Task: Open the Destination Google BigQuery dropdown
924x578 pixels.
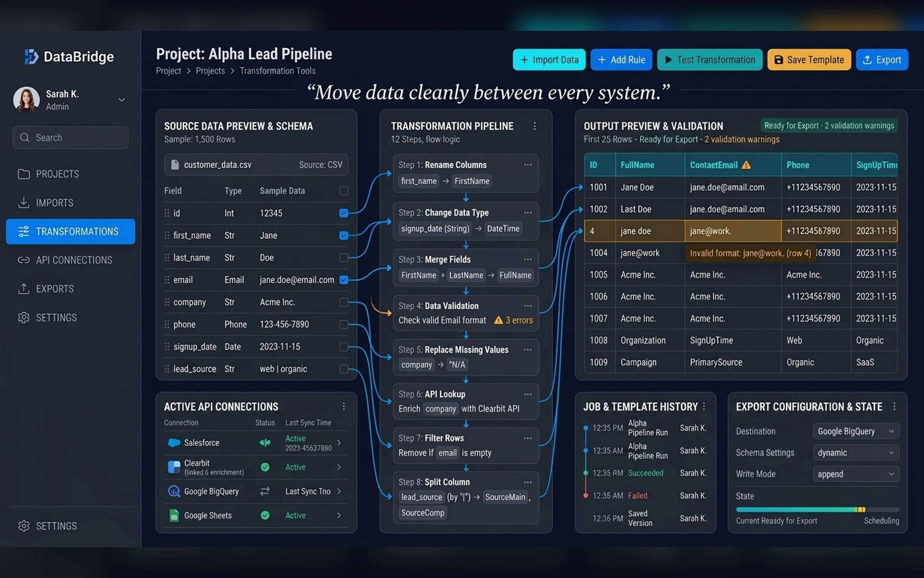Action: point(856,431)
